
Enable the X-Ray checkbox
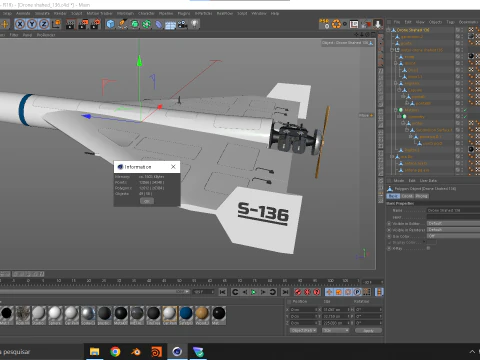click(428, 248)
